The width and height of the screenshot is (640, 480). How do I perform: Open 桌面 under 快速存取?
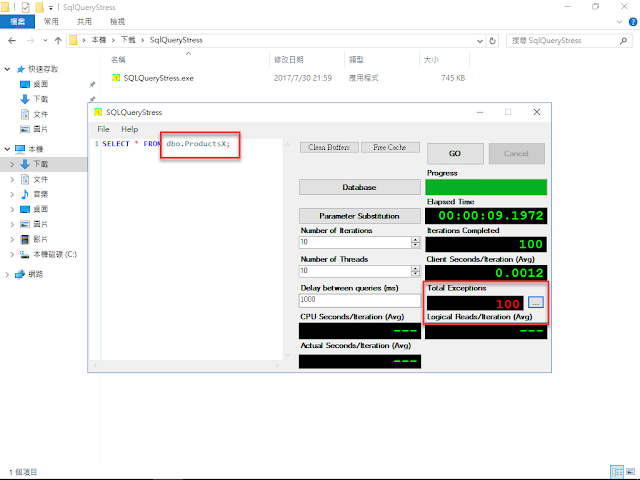pyautogui.click(x=40, y=84)
